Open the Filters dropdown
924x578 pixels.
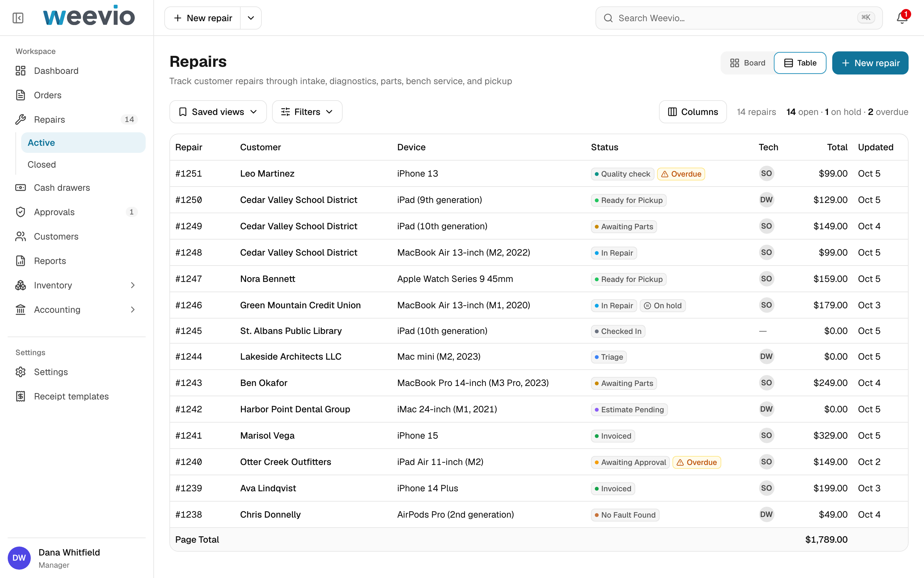tap(307, 112)
